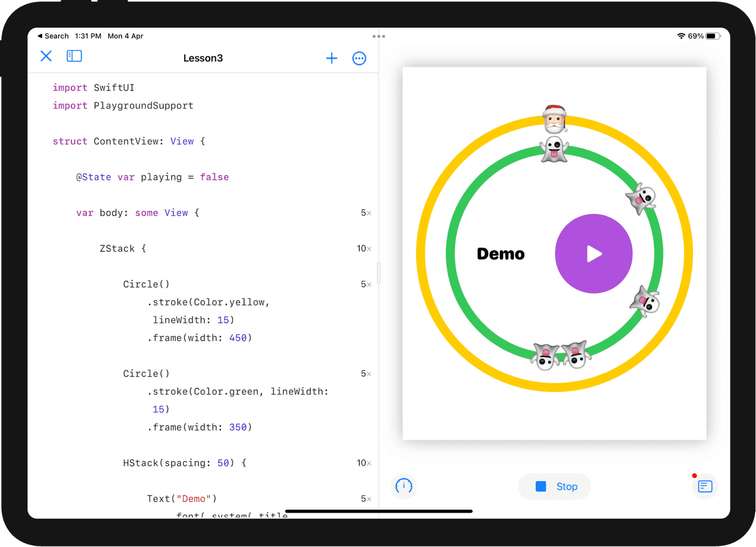Stop the running playground

tap(554, 486)
